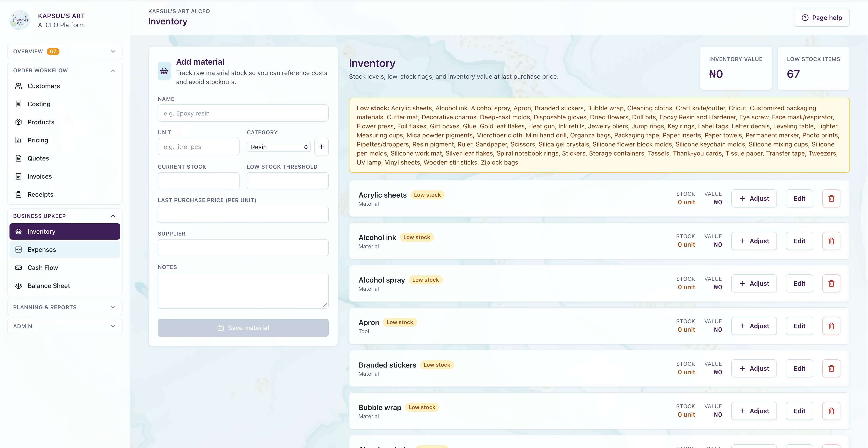Click the Kapsul's Art logo
Image resolution: width=868 pixels, height=448 pixels.
point(20,20)
